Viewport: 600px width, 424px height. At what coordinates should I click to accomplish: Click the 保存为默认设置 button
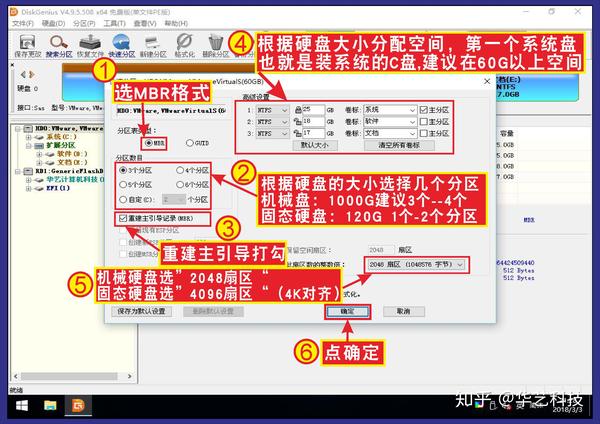point(141,311)
